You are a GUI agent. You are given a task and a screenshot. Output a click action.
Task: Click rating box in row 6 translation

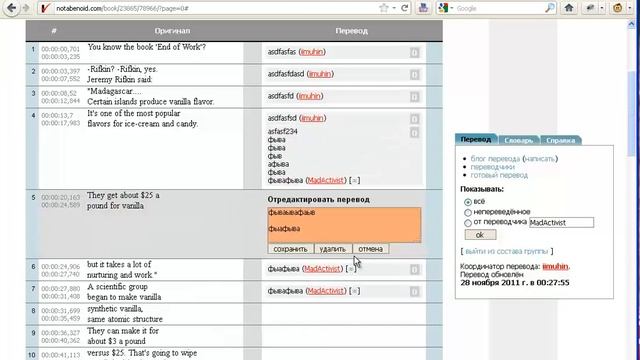414,269
